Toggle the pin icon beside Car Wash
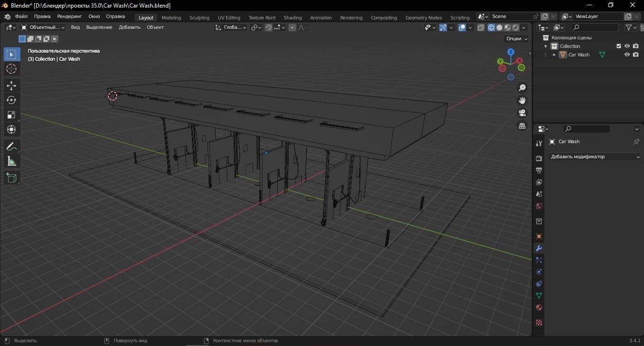The width and height of the screenshot is (644, 346). (x=636, y=142)
